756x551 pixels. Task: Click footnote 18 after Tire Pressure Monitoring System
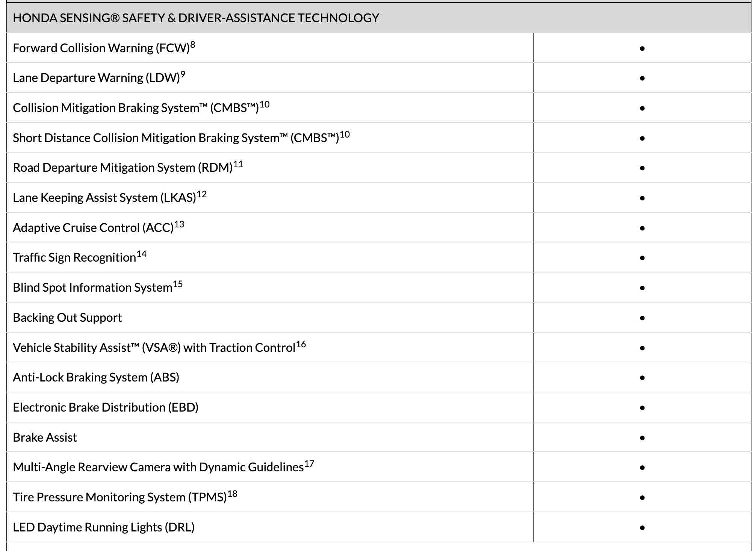coord(233,494)
